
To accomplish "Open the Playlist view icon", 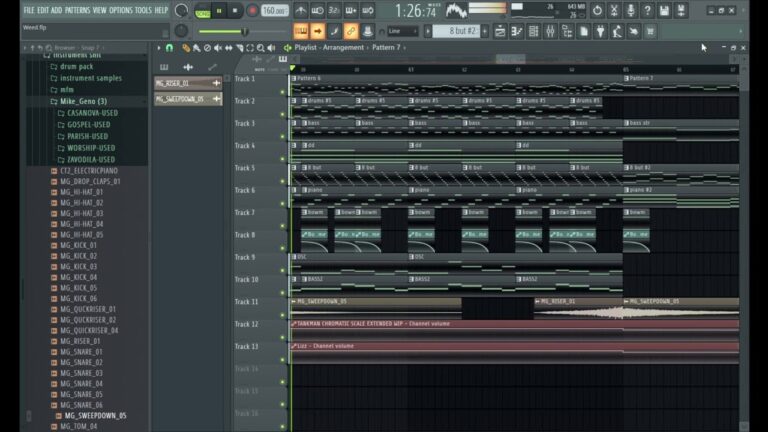I will point(500,31).
